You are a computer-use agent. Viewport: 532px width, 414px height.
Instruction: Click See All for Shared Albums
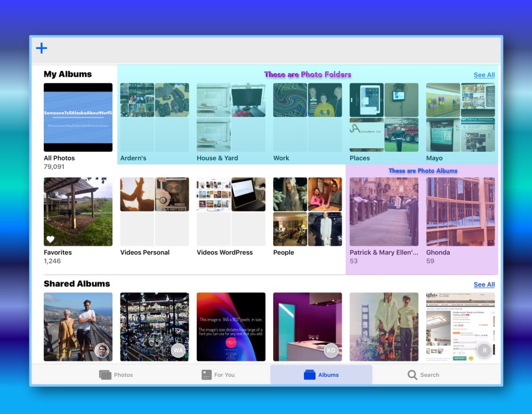(x=484, y=285)
